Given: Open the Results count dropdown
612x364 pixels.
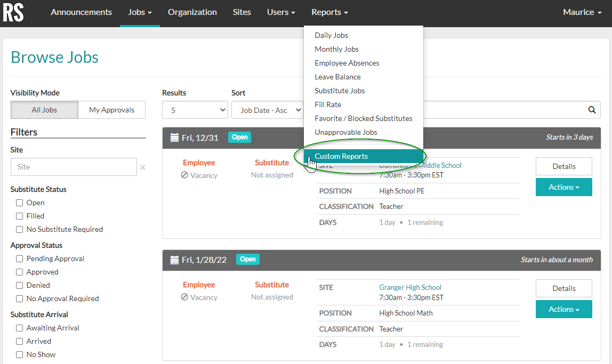Looking at the screenshot, I should point(195,110).
